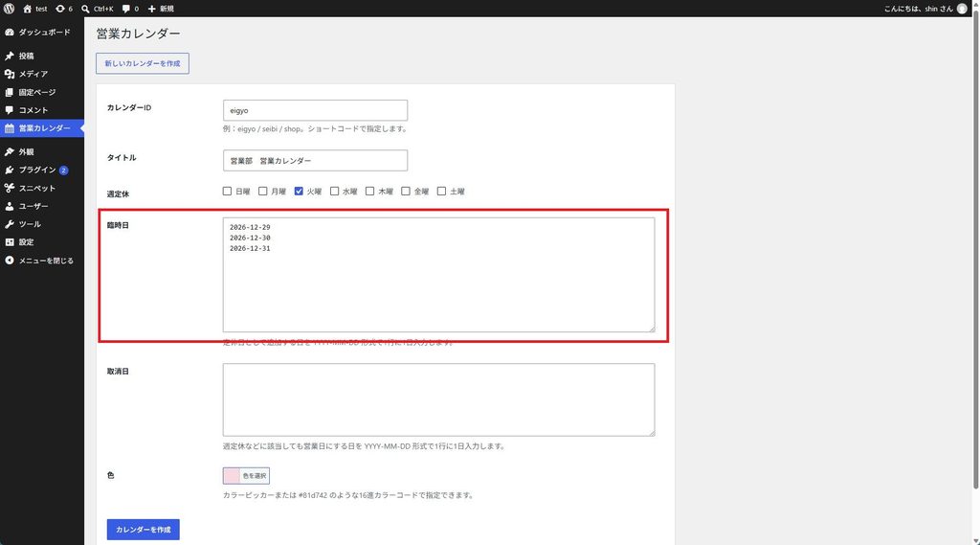The width and height of the screenshot is (980, 545).
Task: Click the comments bubble icon in admin bar
Action: (x=126, y=9)
